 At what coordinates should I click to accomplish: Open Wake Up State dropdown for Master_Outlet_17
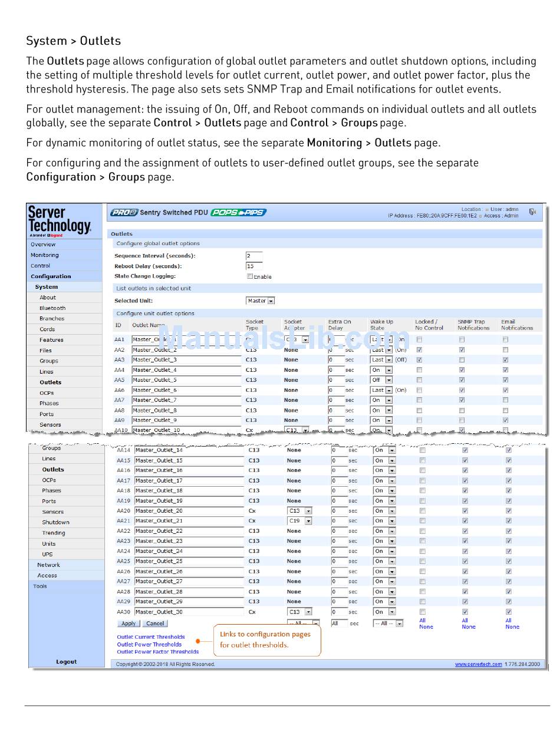pyautogui.click(x=384, y=481)
